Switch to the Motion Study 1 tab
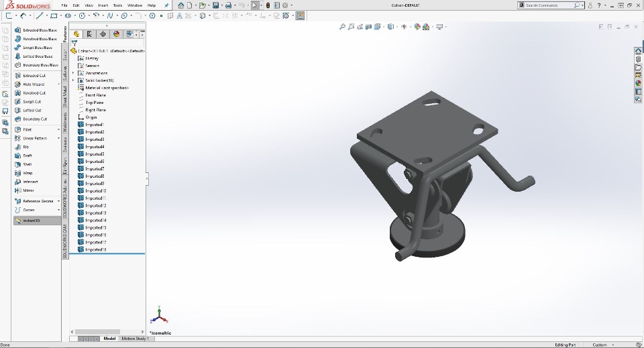The height and width of the screenshot is (348, 644). tap(135, 339)
